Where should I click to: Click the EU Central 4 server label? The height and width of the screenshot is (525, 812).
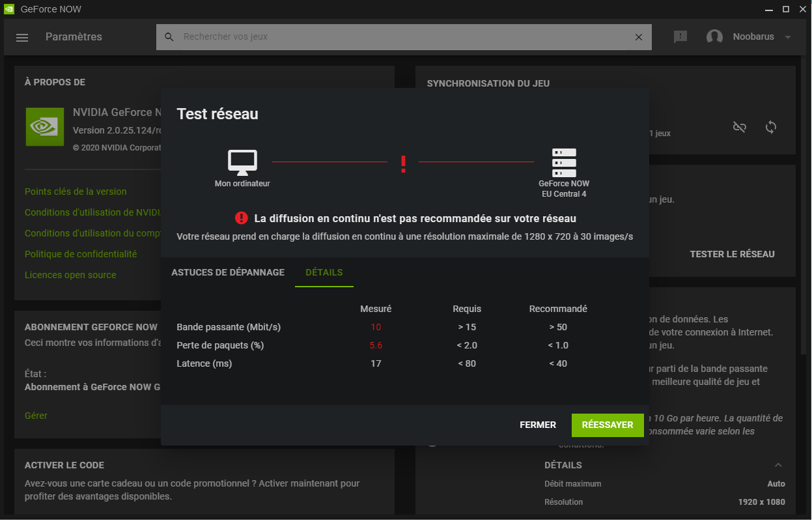pyautogui.click(x=564, y=194)
